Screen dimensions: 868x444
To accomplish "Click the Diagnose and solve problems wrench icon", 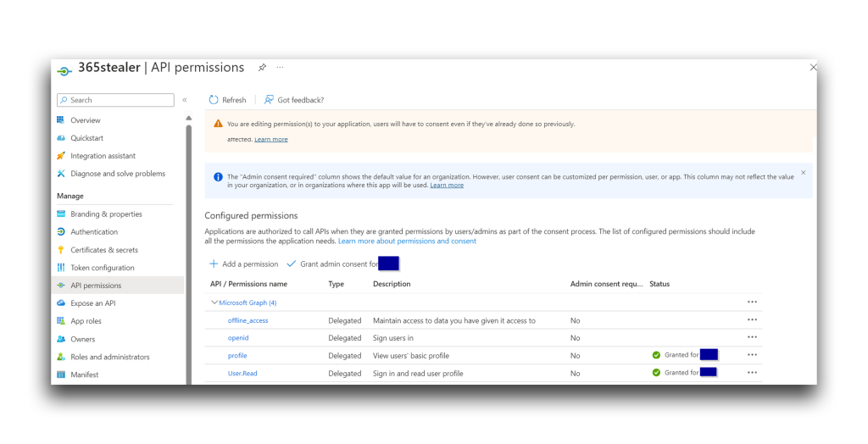I will 61,174.
